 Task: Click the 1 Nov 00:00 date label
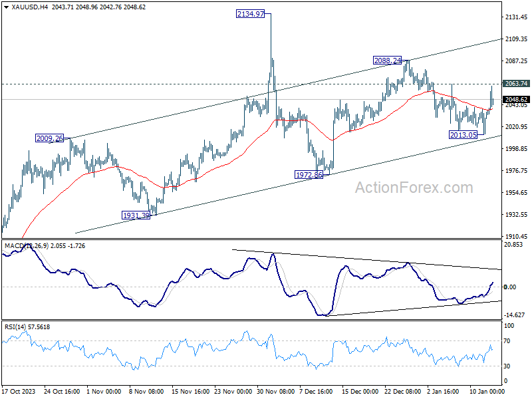pos(104,391)
